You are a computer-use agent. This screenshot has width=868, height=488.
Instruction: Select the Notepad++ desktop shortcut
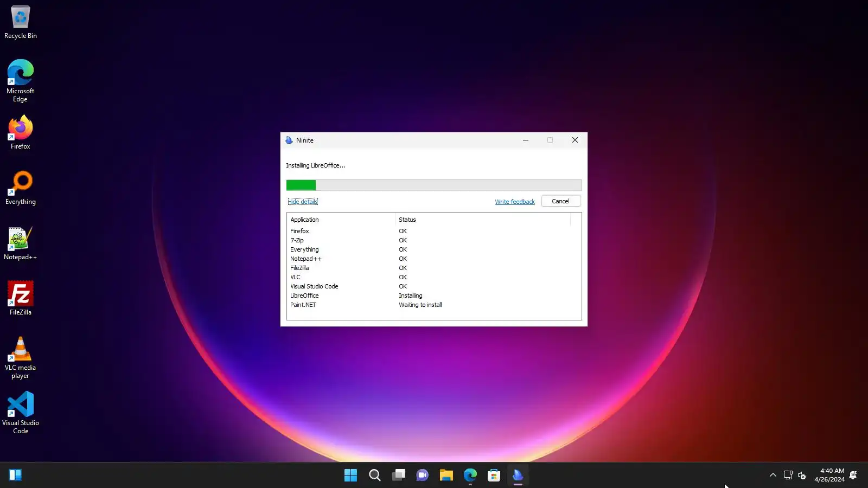click(x=21, y=243)
